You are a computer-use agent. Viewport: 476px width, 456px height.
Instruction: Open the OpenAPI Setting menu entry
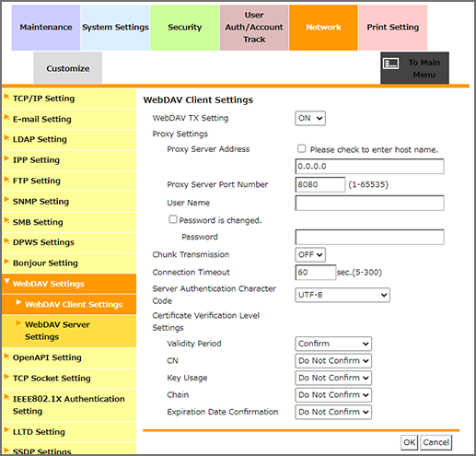(x=69, y=357)
